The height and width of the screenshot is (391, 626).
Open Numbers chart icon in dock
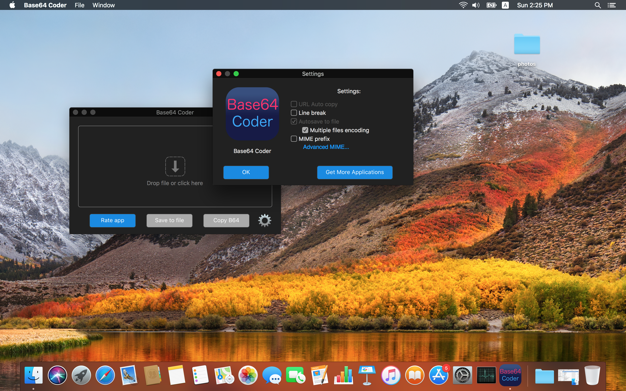click(x=343, y=375)
